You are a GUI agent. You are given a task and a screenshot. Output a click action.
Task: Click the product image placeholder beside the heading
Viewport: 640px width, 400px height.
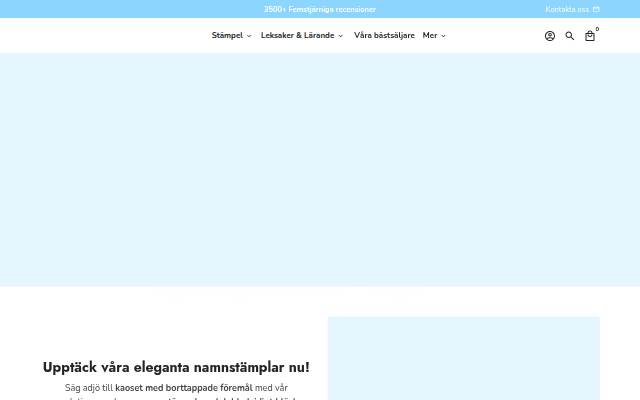point(464,358)
